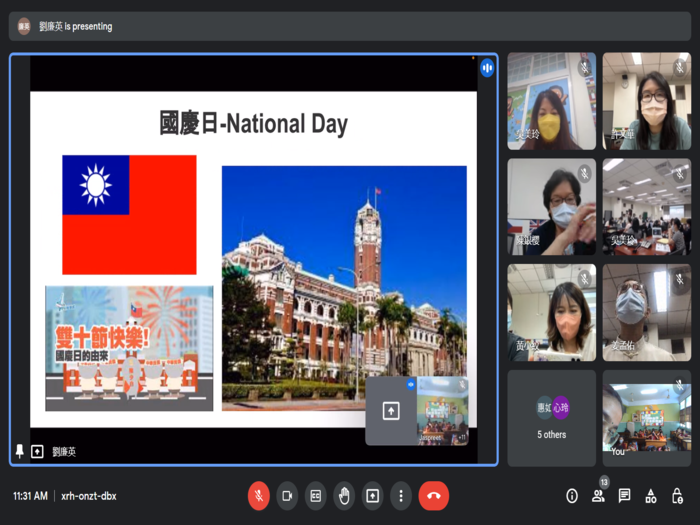Click the nested Jaspreet classroom thumbnail on the slide
The width and height of the screenshot is (700, 525).
pyautogui.click(x=442, y=411)
